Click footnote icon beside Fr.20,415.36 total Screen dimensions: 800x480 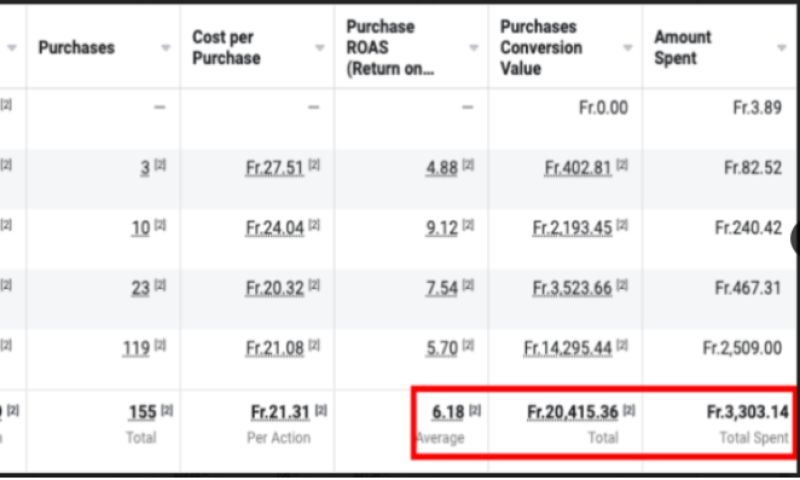tap(629, 411)
